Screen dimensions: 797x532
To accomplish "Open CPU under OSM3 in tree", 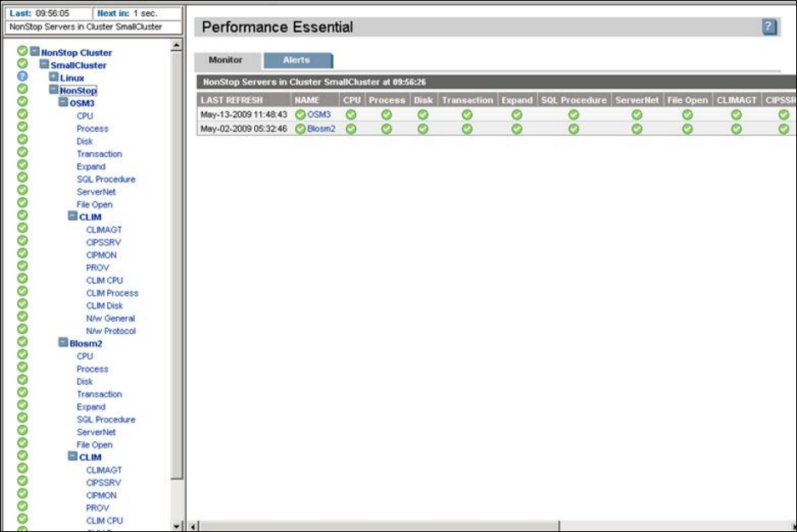I will [85, 116].
